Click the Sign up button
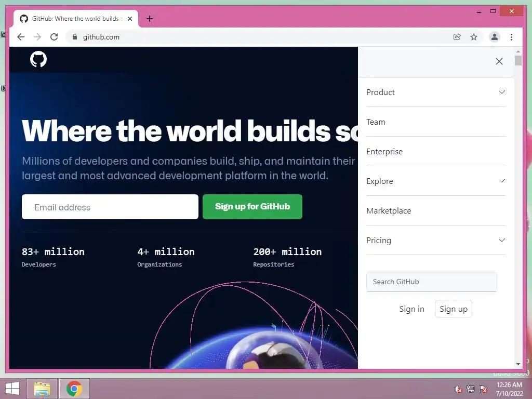532x399 pixels. point(453,309)
